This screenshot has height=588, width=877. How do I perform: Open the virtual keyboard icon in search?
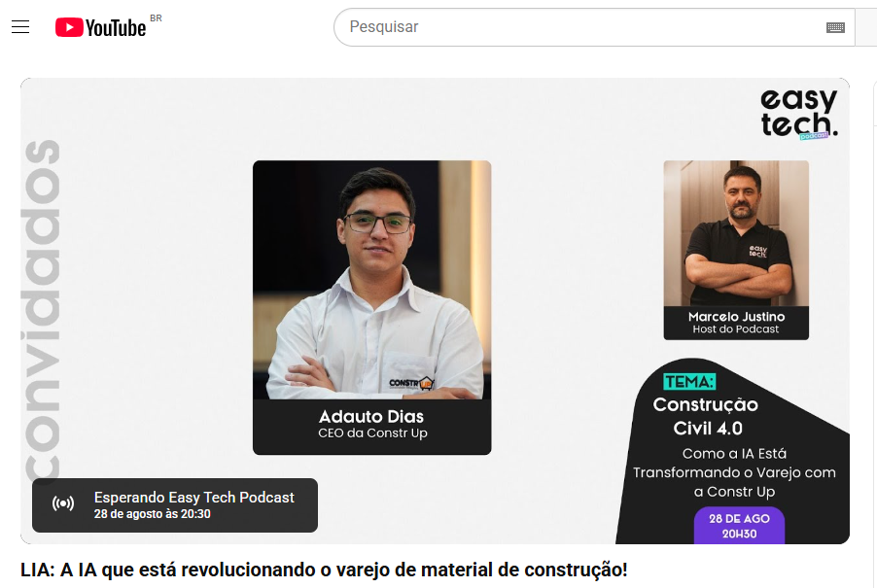coord(835,27)
